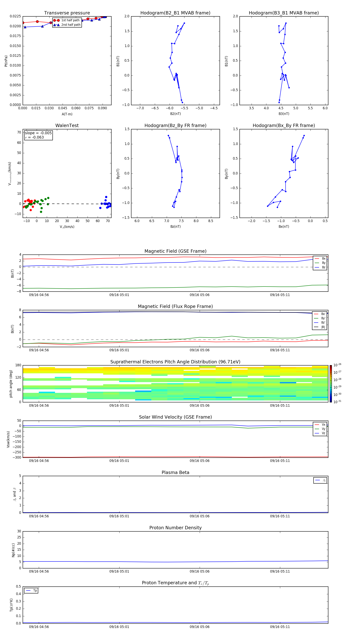Click the 'Hodogram(Bx_By FR frame)' title
Viewport: 351px width, 644px height.
284,125
